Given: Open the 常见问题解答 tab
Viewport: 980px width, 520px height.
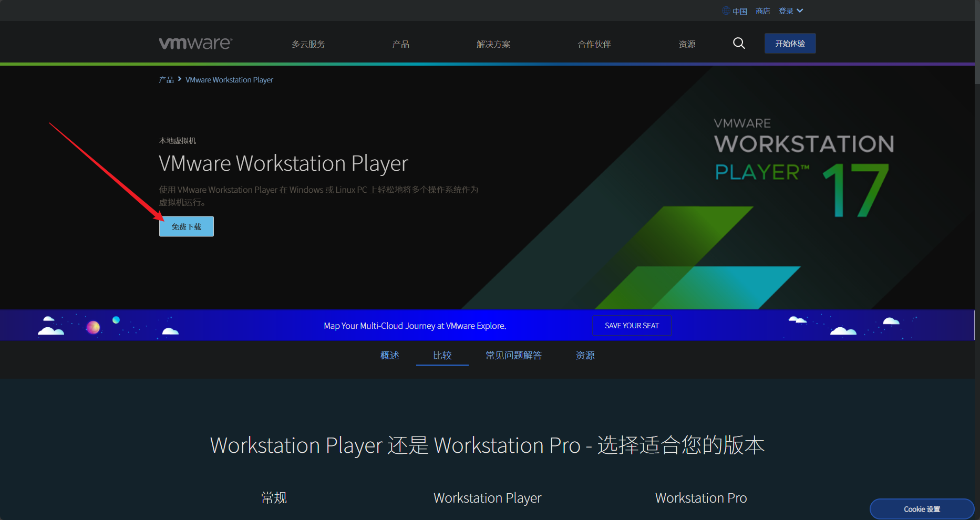Looking at the screenshot, I should pos(513,356).
